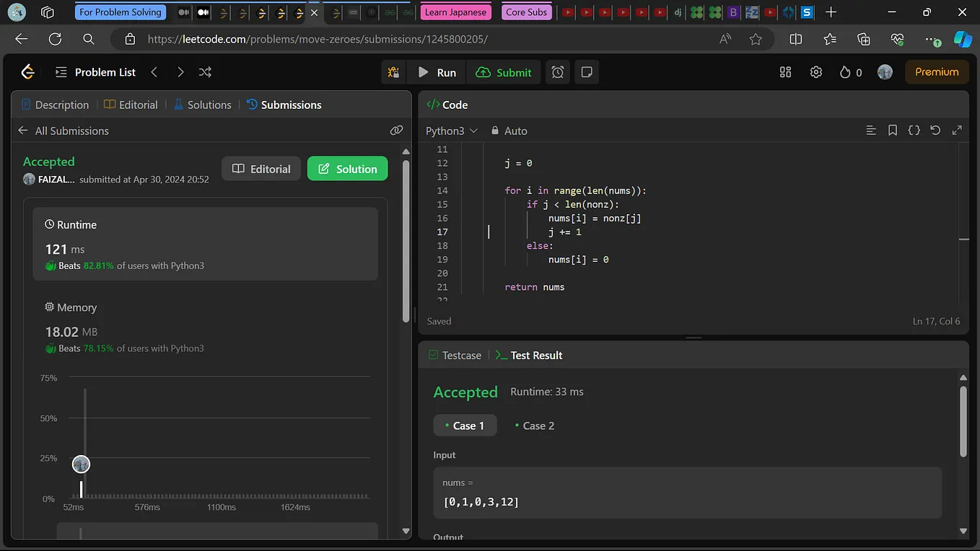Click the Premium button
This screenshot has width=980, height=551.
pos(936,72)
